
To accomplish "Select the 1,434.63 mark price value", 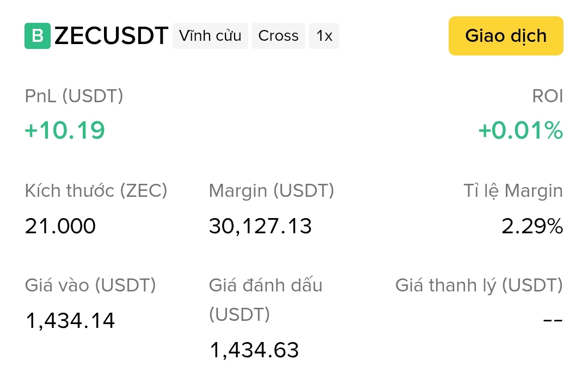I will tap(254, 350).
